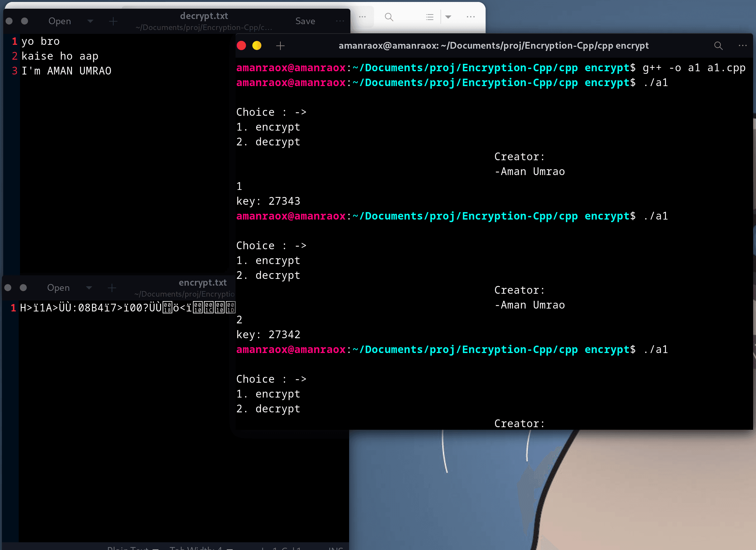
Task: Click the terminal window title bar text
Action: coord(493,46)
